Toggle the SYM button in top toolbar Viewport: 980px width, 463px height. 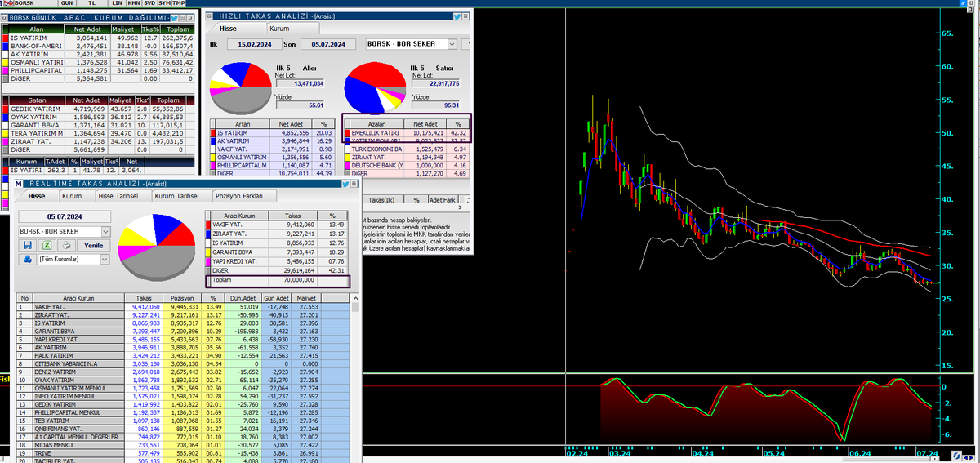(x=165, y=4)
